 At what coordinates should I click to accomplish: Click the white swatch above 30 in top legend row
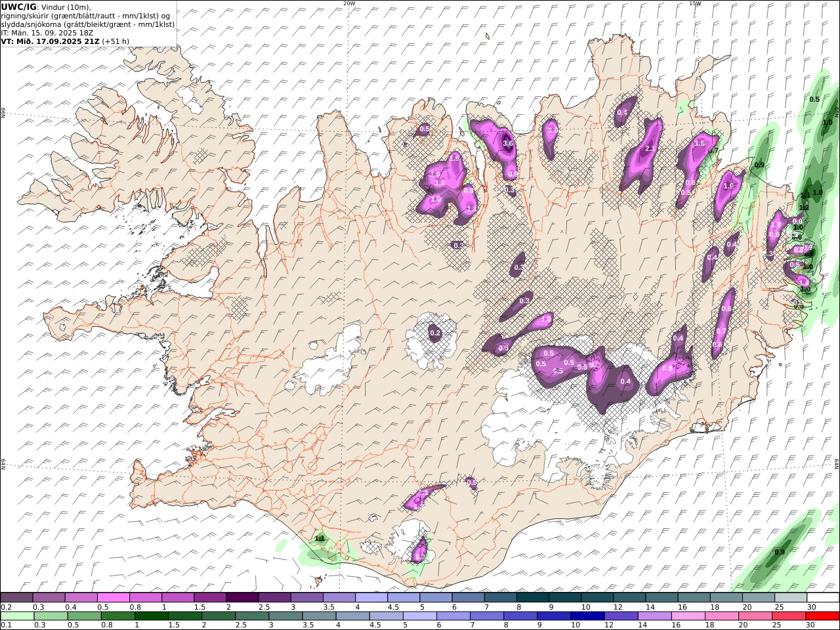point(823,597)
